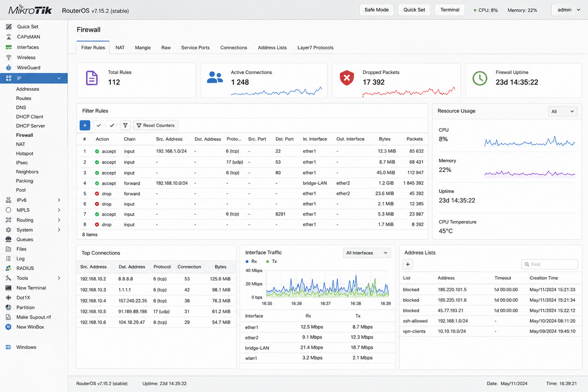Click the Make Supout.rif file icon
Image resolution: width=588 pixels, height=392 pixels.
click(9, 317)
